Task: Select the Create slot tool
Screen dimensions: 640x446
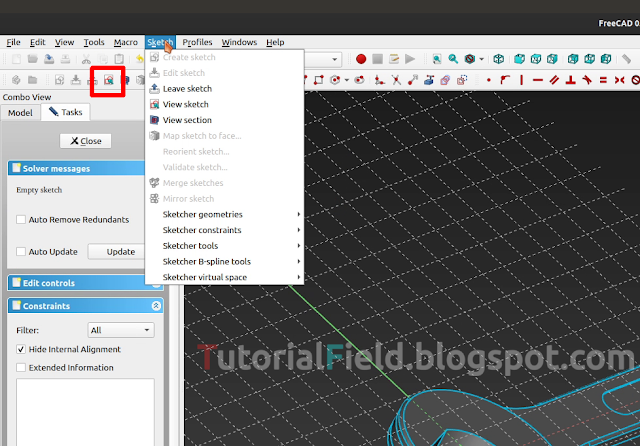Action: tap(359, 80)
